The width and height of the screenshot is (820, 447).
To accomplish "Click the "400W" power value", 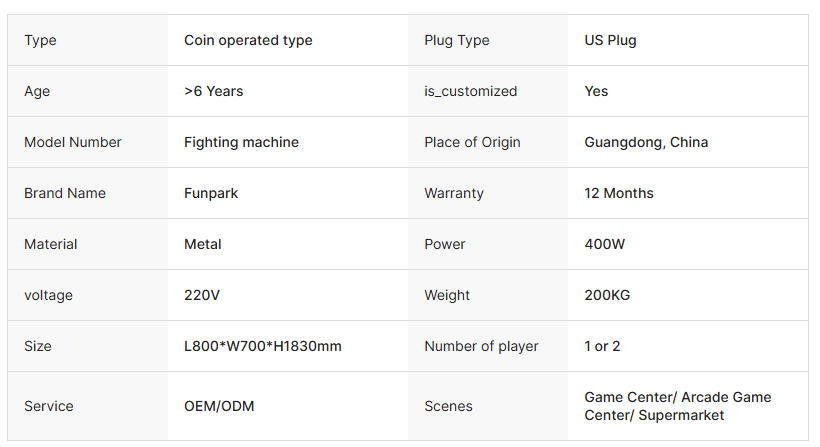I will 605,244.
